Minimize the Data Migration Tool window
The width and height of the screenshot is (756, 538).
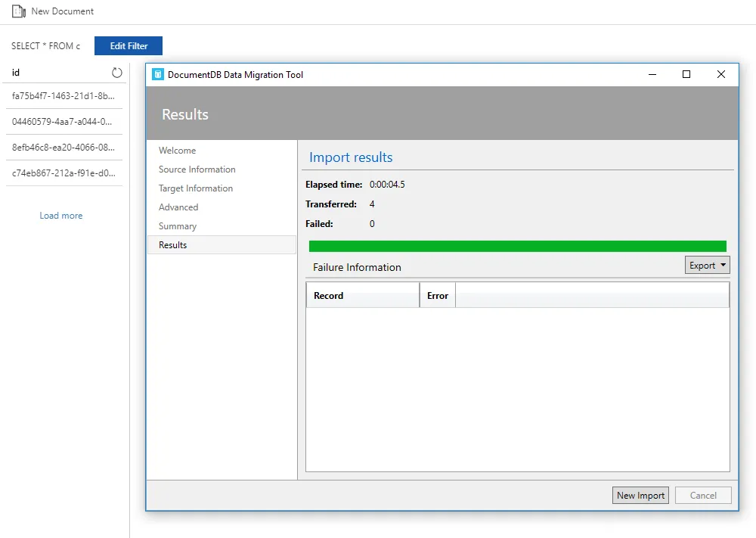(x=652, y=74)
